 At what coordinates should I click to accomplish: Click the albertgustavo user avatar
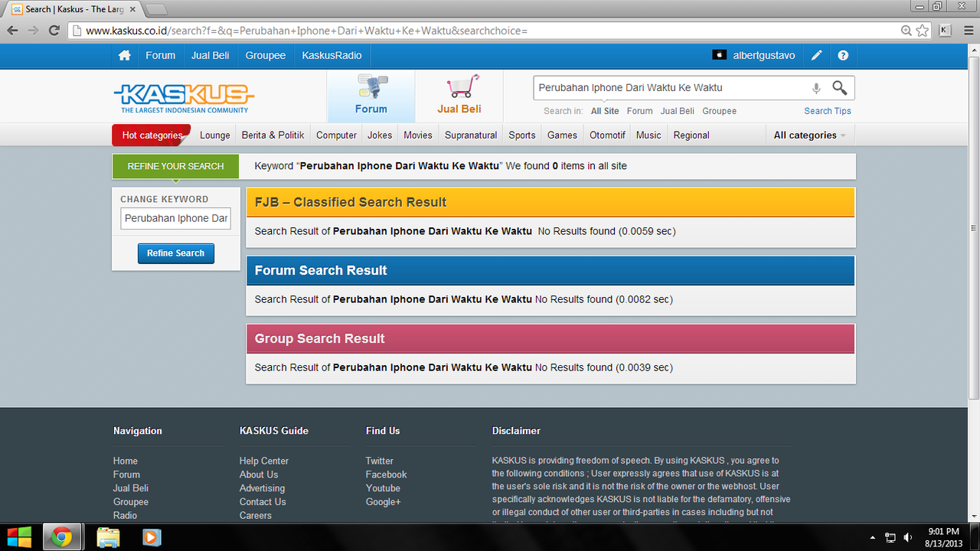click(x=719, y=55)
